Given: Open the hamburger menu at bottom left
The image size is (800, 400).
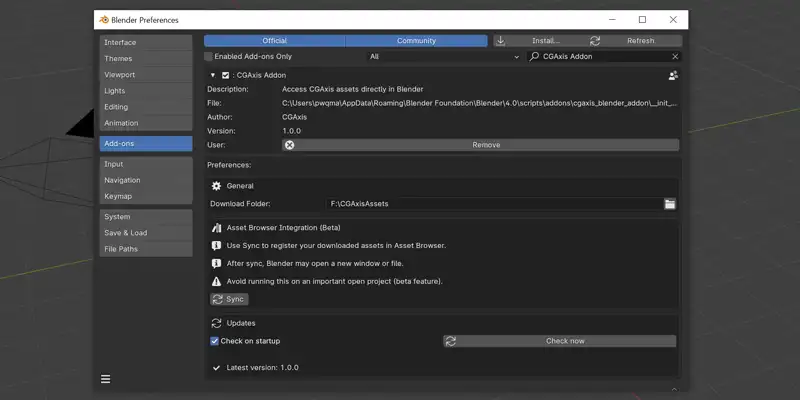Looking at the screenshot, I should (106, 379).
